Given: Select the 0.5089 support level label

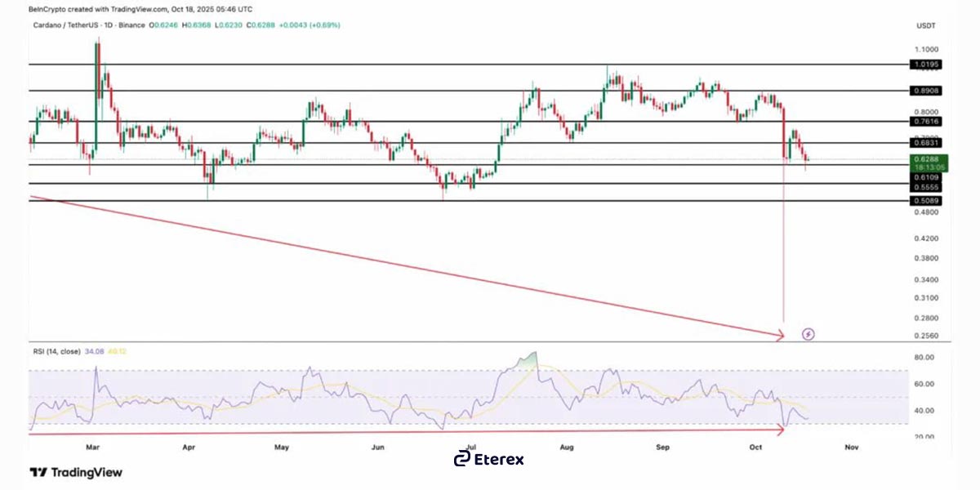Looking at the screenshot, I should [x=924, y=200].
